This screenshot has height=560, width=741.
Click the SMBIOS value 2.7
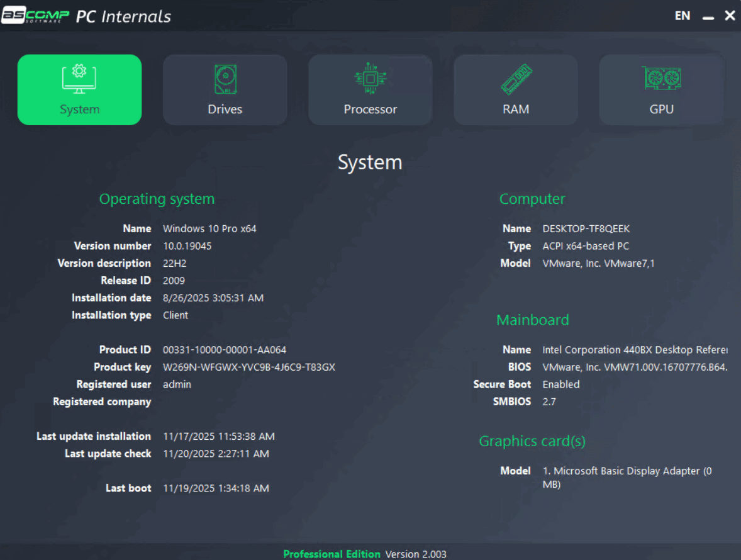549,401
